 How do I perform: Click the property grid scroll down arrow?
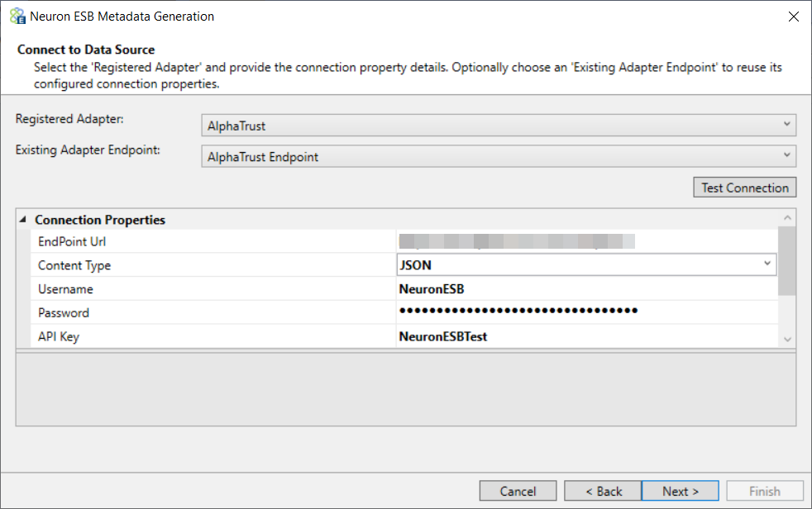[x=787, y=340]
